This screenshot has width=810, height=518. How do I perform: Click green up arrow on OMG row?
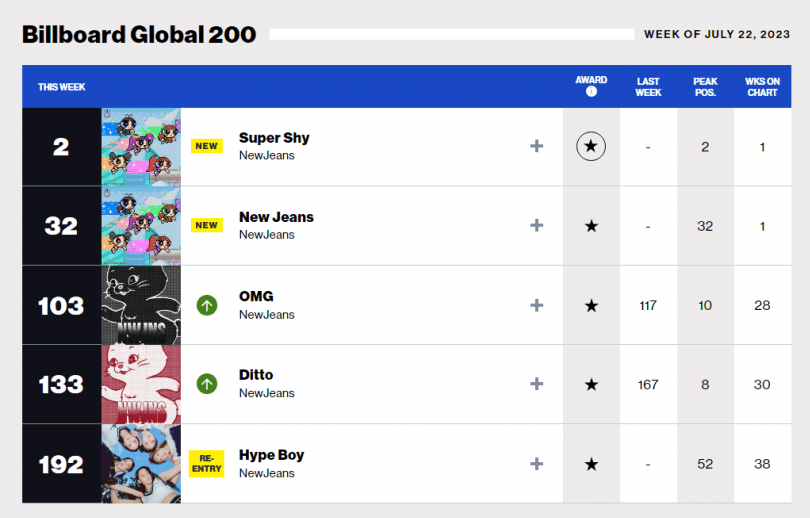pos(207,305)
